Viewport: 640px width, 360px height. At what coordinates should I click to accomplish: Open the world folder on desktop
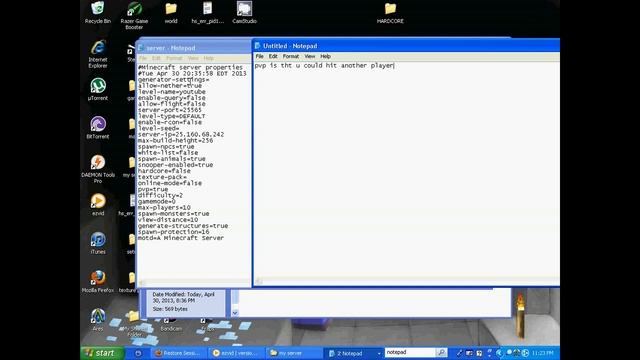click(171, 12)
